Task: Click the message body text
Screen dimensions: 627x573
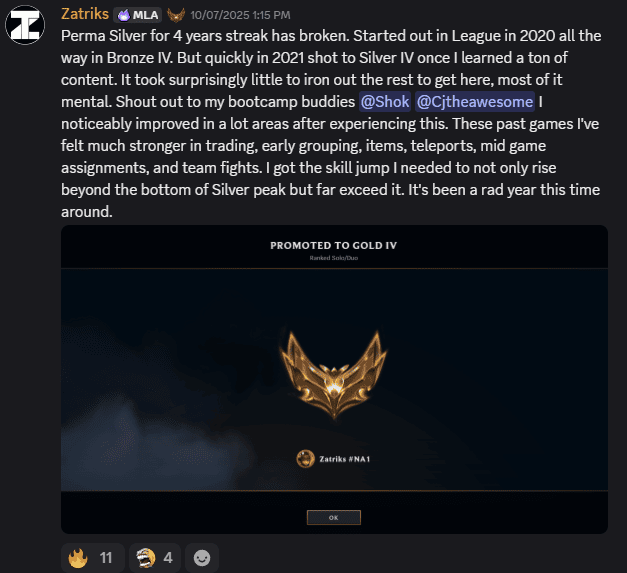Action: click(x=331, y=124)
